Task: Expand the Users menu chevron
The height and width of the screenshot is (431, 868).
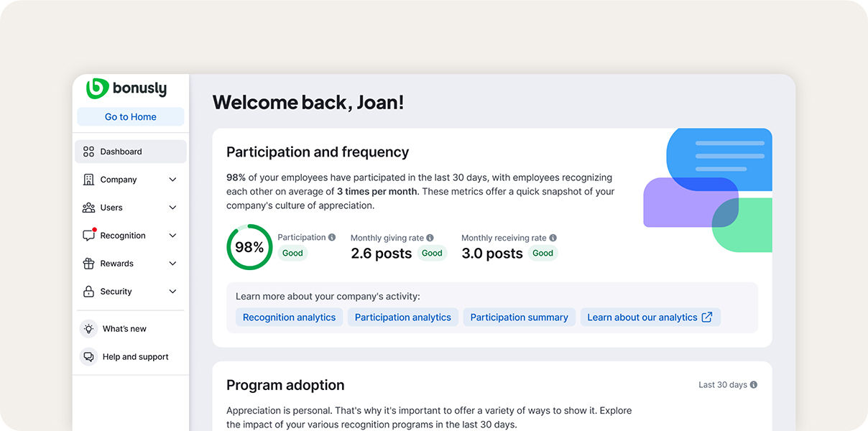Action: (x=172, y=208)
